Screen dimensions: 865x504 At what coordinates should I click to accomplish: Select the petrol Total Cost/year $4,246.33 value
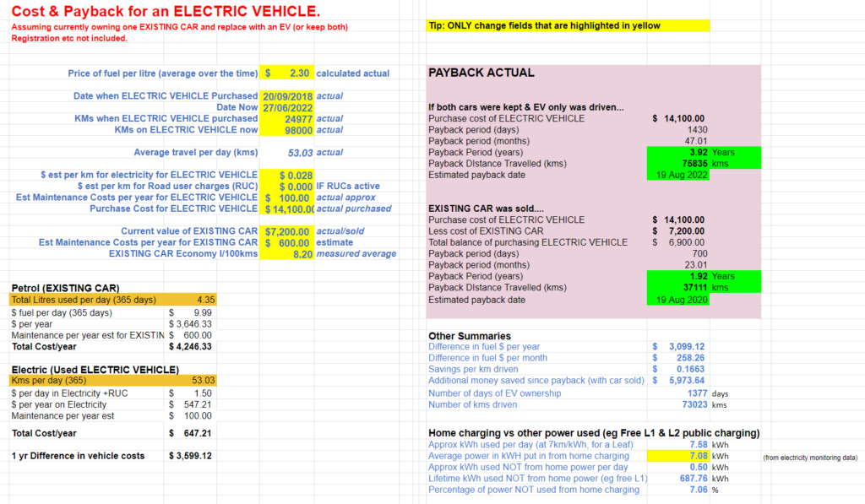[190, 347]
